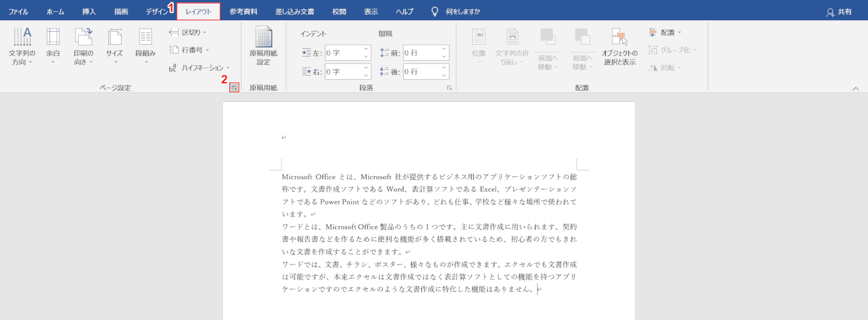Image resolution: width=868 pixels, height=320 pixels.
Task: Select the レイアウト tab
Action: [199, 11]
